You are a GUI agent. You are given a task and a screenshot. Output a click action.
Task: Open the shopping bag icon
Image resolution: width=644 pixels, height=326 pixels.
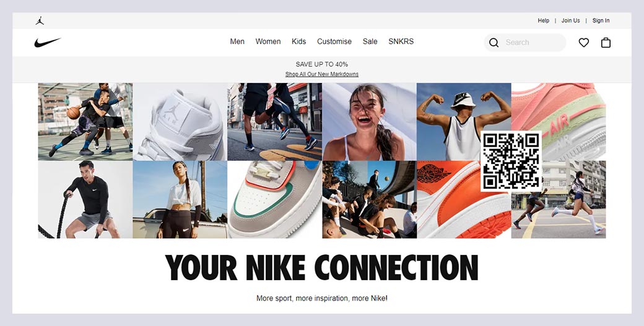[606, 43]
